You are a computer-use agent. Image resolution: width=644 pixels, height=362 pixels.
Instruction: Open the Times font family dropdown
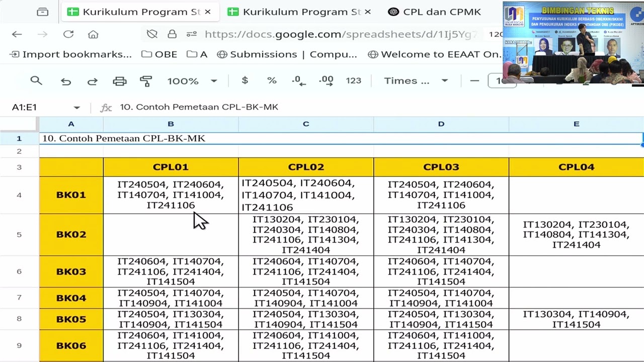click(x=416, y=80)
